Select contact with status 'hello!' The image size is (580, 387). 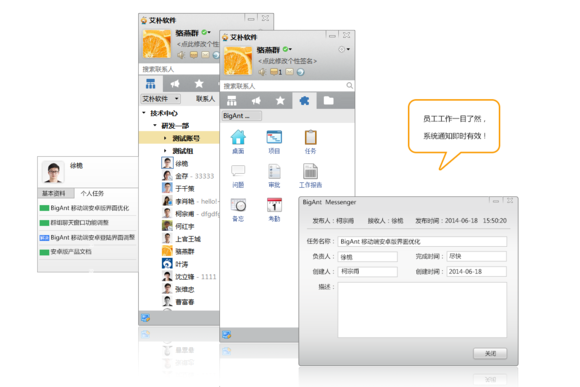pyautogui.click(x=190, y=201)
